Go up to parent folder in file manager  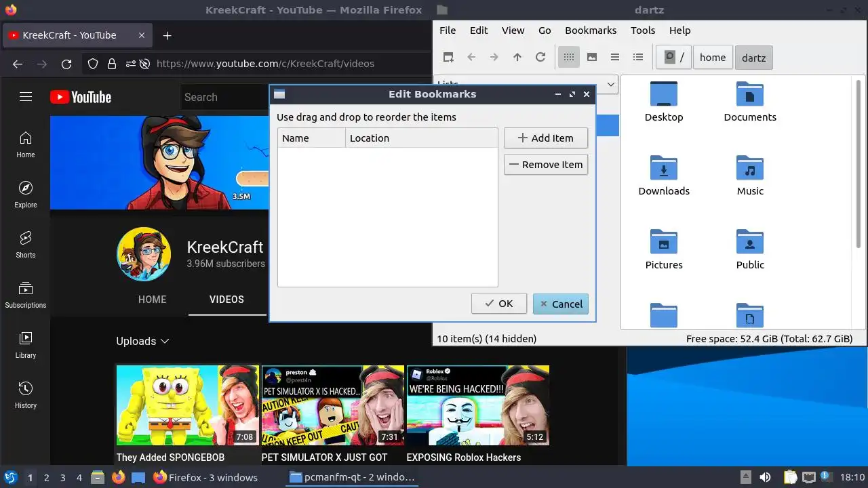(517, 58)
